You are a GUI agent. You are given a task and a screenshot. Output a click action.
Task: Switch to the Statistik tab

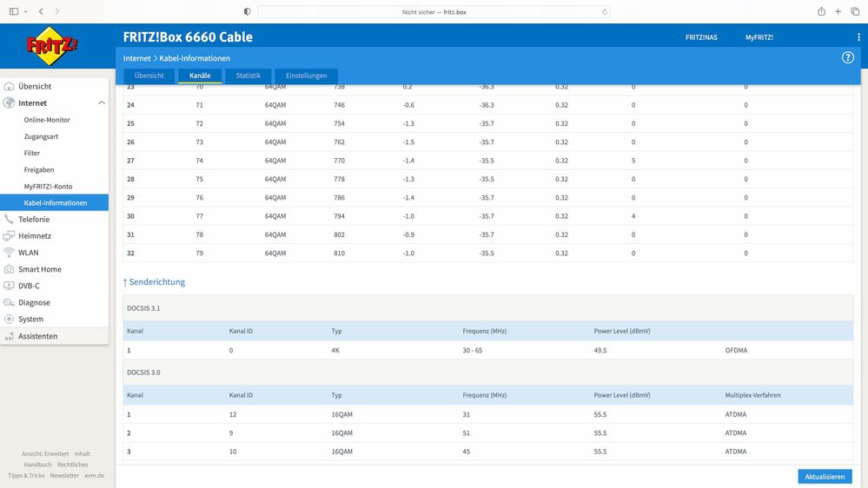248,76
